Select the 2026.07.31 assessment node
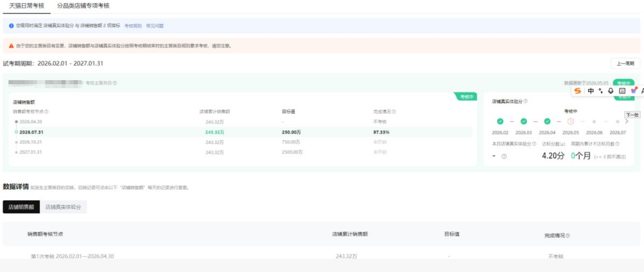The image size is (644, 272). [x=31, y=132]
